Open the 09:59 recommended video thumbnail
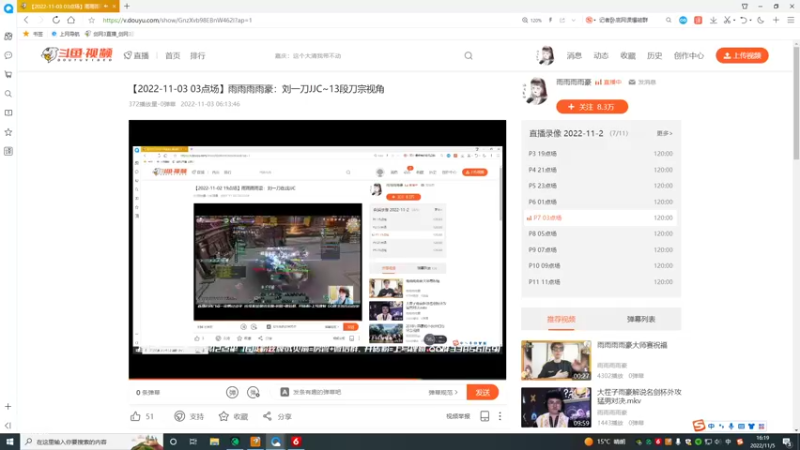The width and height of the screenshot is (800, 450). coord(556,407)
